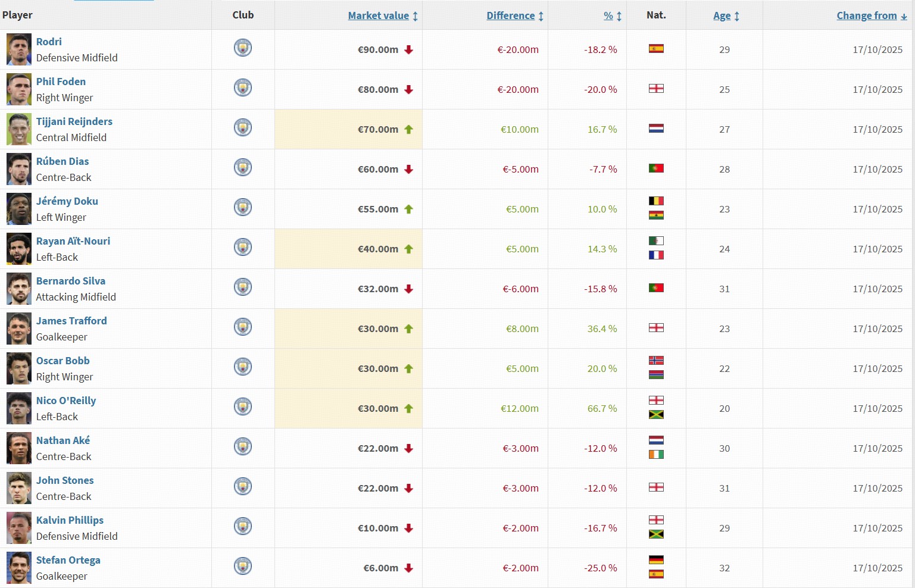Click Nathan Aké's player photo
The width and height of the screenshot is (915, 588).
(19, 448)
